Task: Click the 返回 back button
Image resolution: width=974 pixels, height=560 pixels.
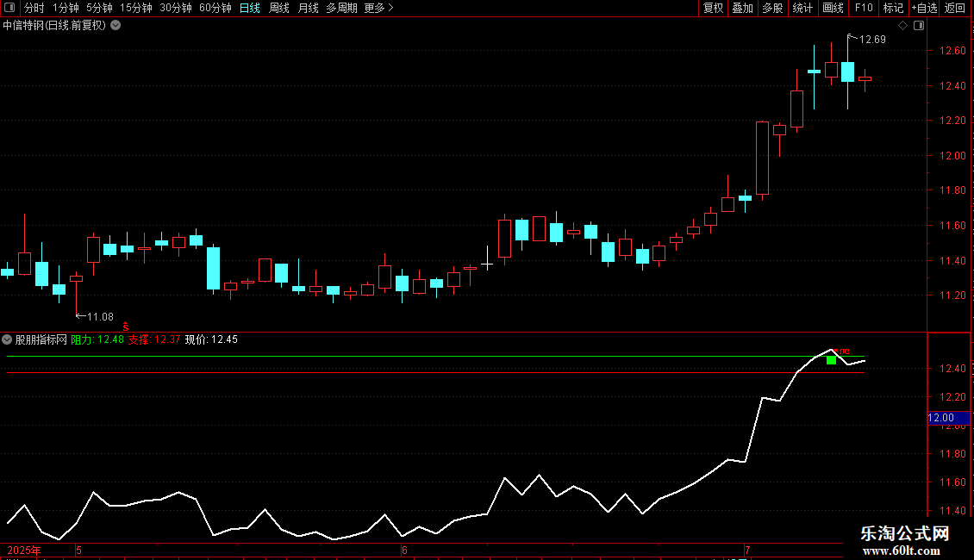Action: tap(955, 8)
